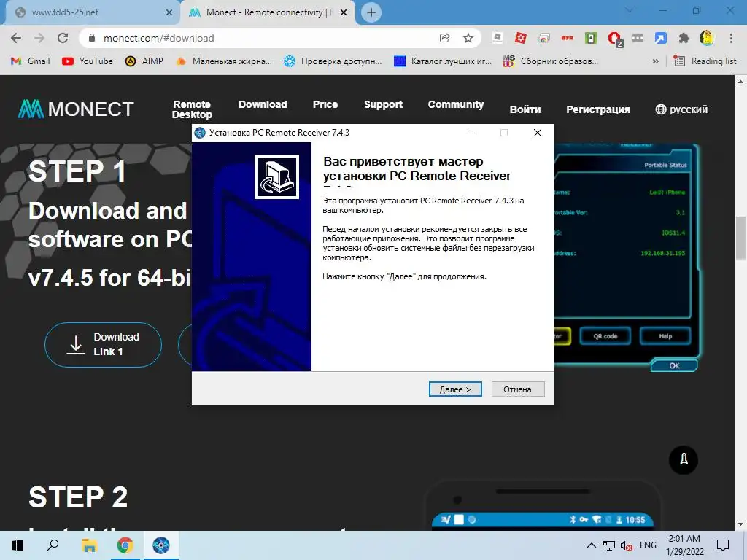Viewport: 747px width, 560px height.
Task: Open the Download menu item
Action: coord(263,104)
